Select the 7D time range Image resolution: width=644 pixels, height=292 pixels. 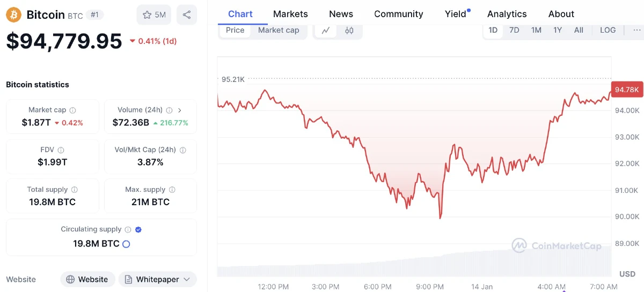pos(514,31)
